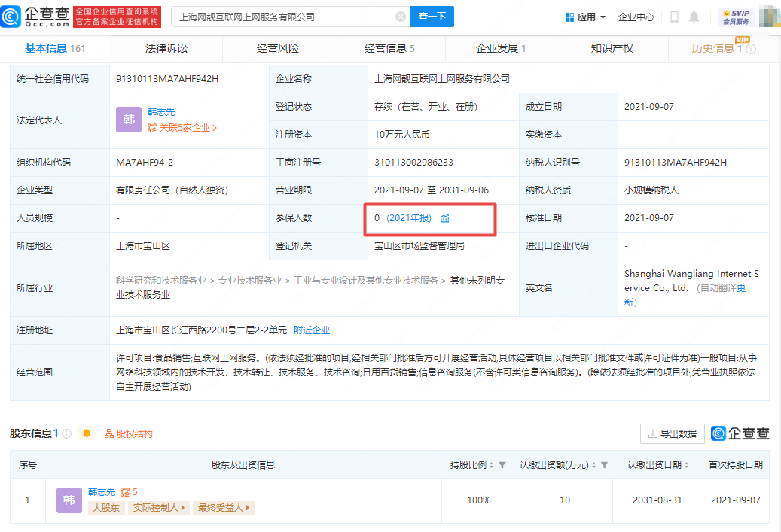Image resolution: width=781 pixels, height=532 pixels.
Task: Open SVIP 会员服务
Action: [736, 17]
